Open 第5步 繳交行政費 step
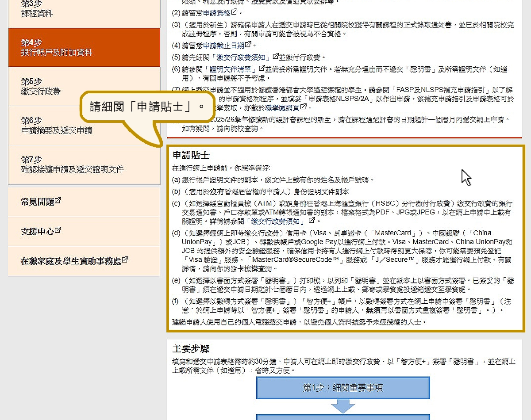Image resolution: width=531 pixels, height=420 pixels. [84, 87]
